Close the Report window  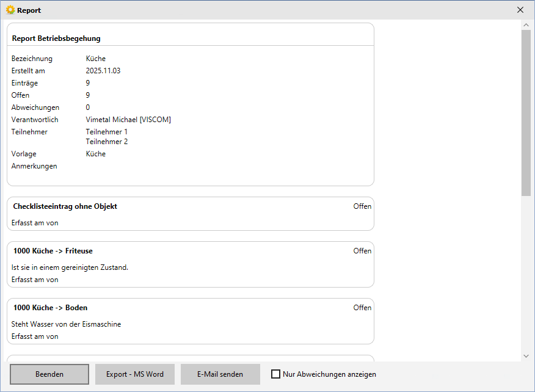pyautogui.click(x=520, y=10)
